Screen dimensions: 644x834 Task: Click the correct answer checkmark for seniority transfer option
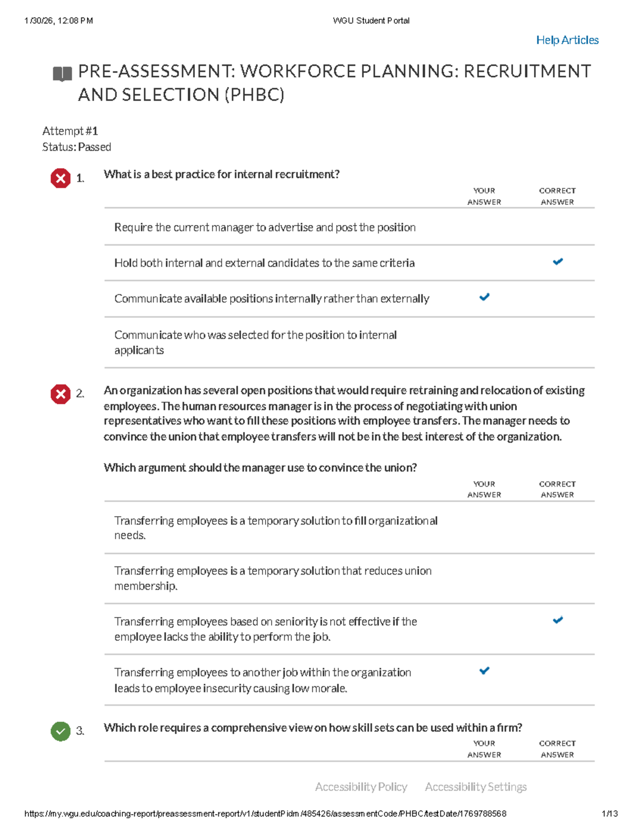558,620
